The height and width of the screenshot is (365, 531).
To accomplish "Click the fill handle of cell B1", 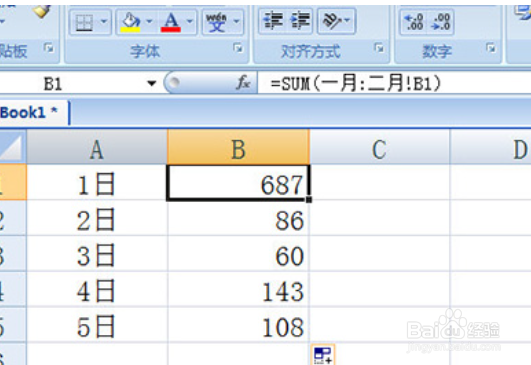I will pyautogui.click(x=309, y=200).
